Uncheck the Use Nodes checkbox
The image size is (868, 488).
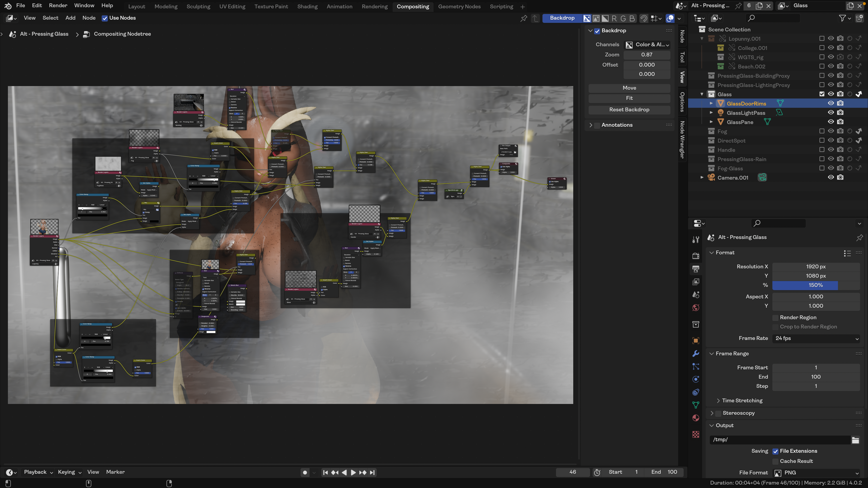[105, 18]
